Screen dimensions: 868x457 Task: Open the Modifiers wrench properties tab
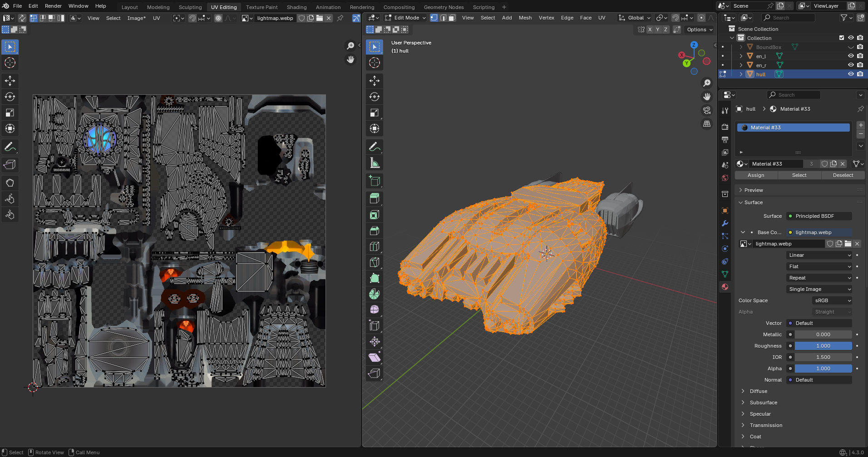tap(725, 223)
